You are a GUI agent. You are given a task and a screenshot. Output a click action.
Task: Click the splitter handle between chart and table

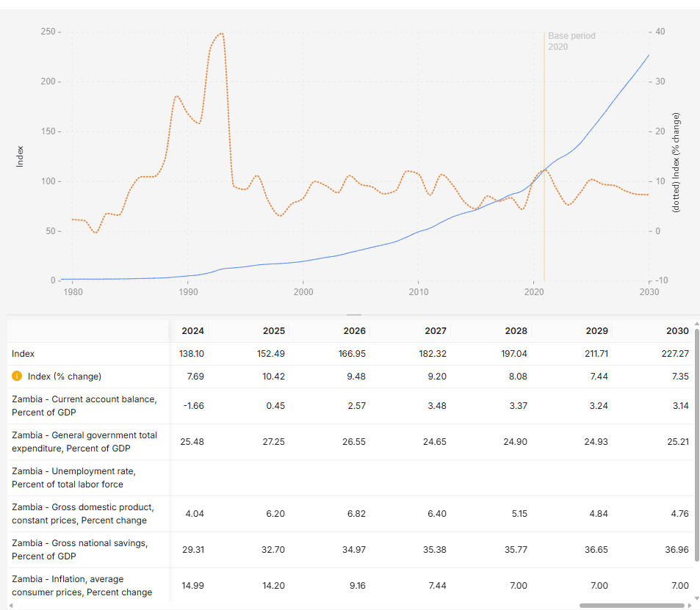pyautogui.click(x=353, y=315)
